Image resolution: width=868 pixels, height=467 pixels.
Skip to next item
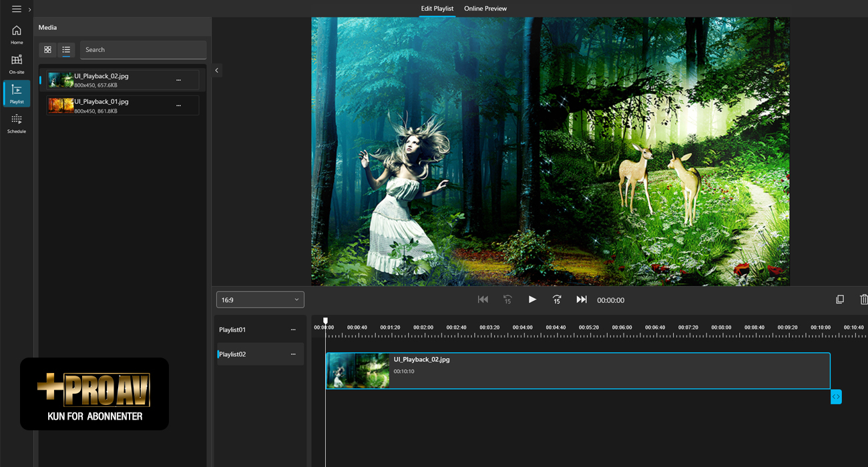(582, 300)
